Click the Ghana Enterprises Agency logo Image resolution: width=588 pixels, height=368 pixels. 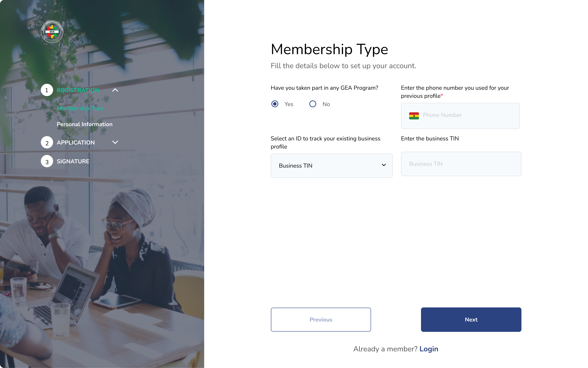(52, 32)
